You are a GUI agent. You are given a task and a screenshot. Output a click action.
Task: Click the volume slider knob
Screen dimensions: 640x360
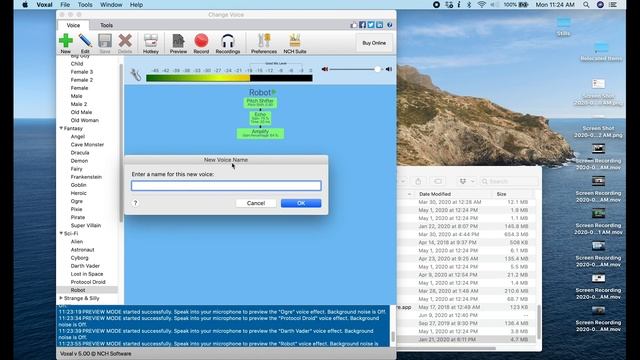(378, 69)
